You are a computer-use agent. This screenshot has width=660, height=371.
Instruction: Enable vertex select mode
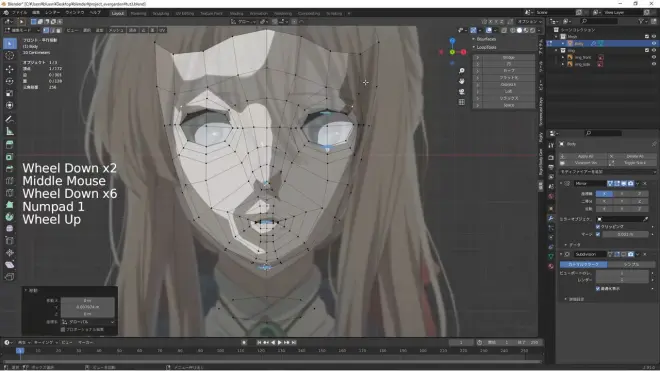(x=46, y=30)
